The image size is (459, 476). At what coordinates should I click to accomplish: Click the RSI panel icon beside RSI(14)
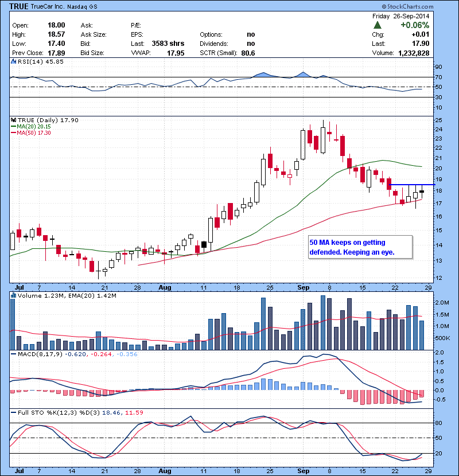[14, 61]
